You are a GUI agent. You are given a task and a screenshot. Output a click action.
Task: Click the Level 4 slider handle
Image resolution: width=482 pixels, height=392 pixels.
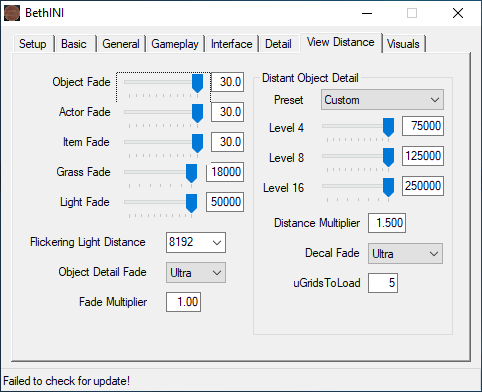point(388,127)
